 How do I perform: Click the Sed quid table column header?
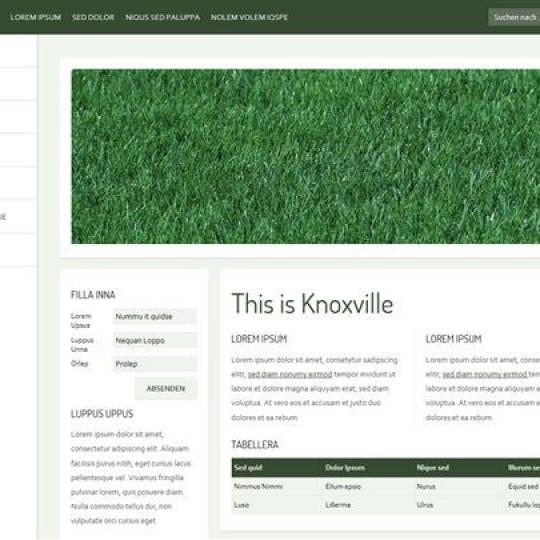248,468
